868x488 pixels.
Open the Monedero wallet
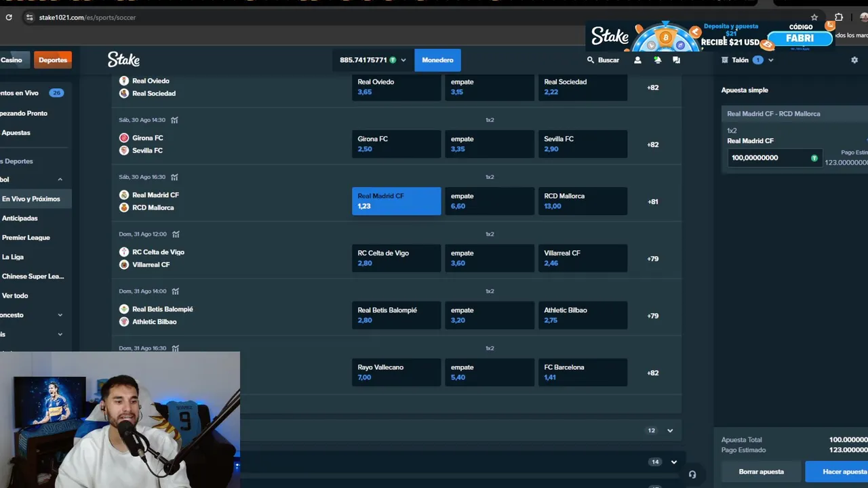click(437, 60)
